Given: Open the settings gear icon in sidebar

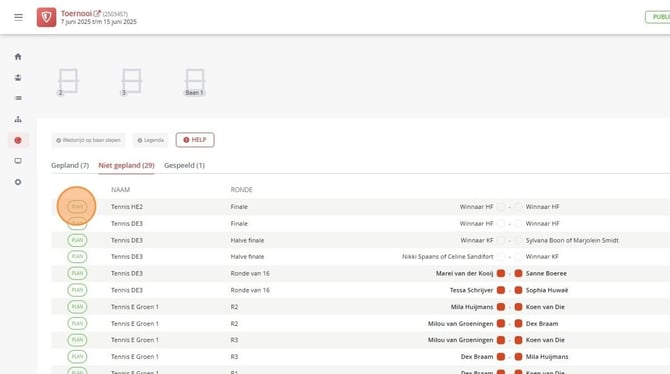Looking at the screenshot, I should point(18,182).
